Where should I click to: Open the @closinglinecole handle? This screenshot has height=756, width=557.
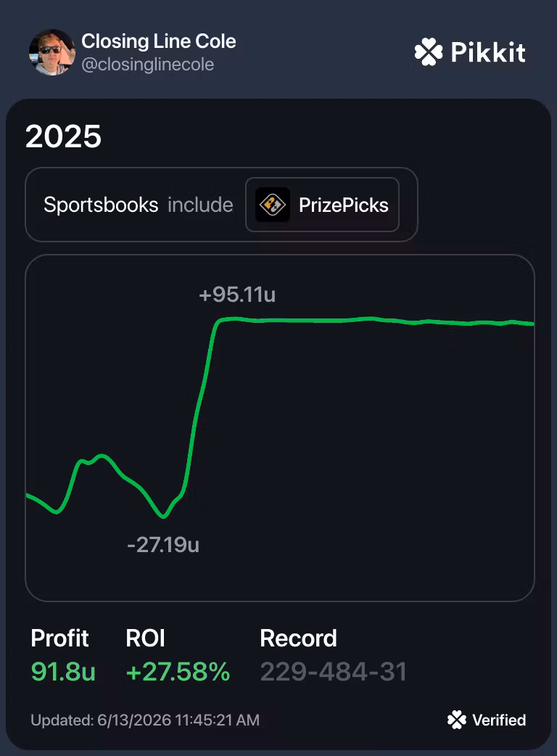point(147,65)
